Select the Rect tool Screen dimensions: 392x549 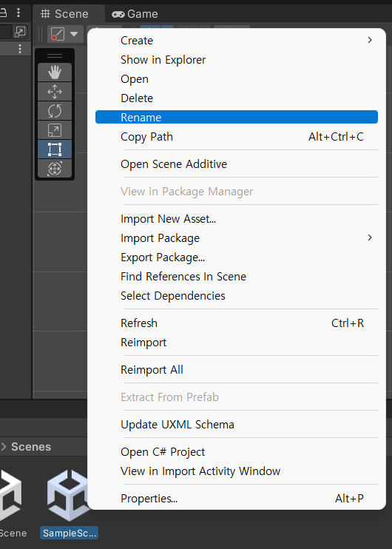click(x=55, y=149)
